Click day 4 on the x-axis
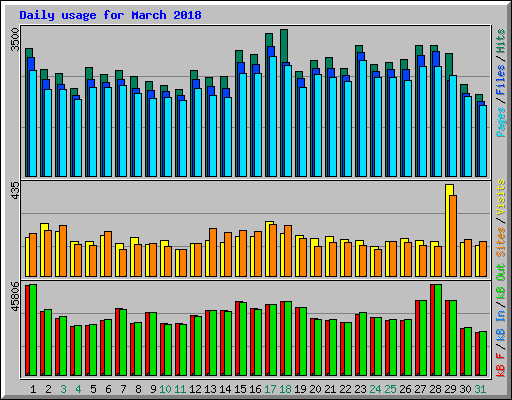The width and height of the screenshot is (512, 400). pyautogui.click(x=78, y=389)
